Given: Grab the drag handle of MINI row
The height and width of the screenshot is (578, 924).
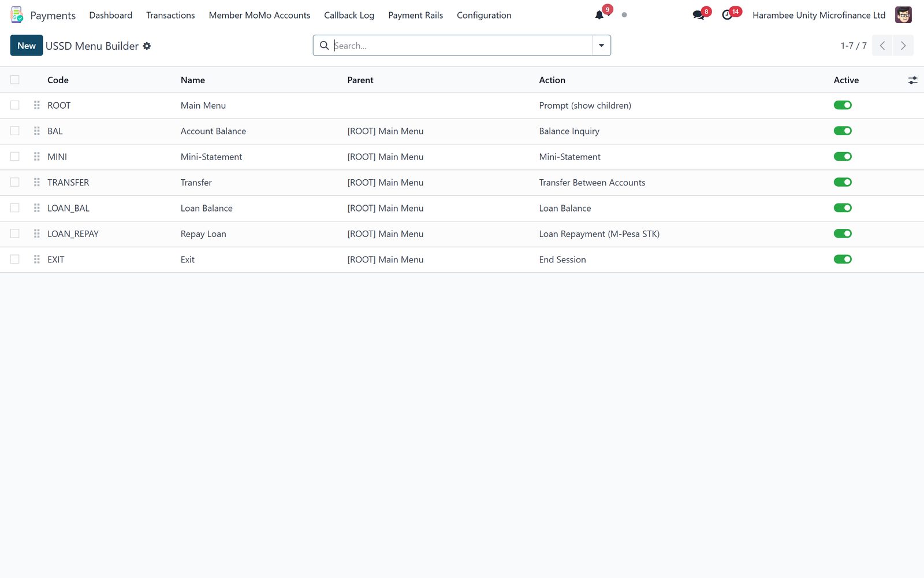Looking at the screenshot, I should (x=37, y=157).
